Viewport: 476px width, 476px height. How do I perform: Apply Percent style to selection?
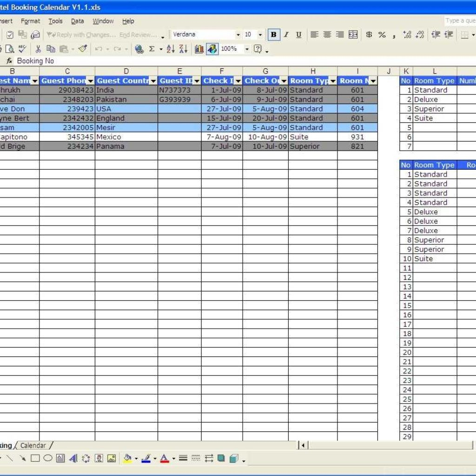[x=381, y=35]
